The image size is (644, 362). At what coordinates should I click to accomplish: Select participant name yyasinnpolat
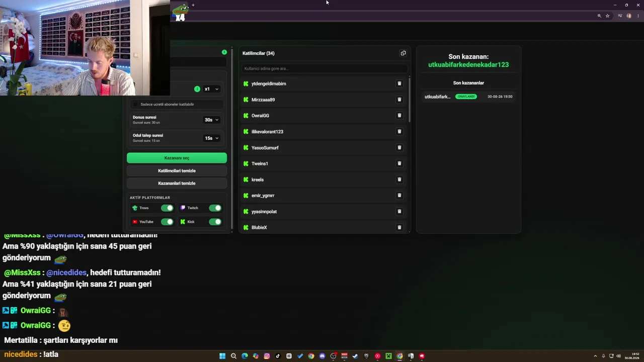[x=264, y=212]
